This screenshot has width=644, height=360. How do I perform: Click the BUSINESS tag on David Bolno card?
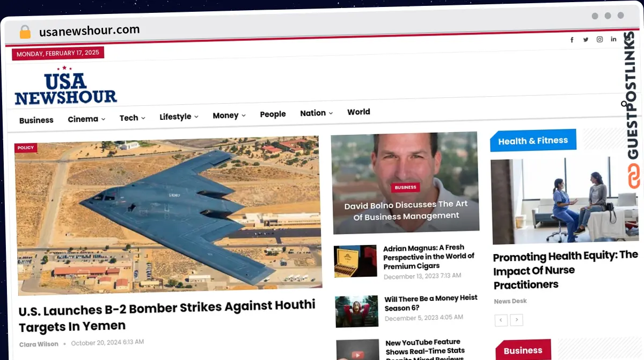(x=405, y=188)
